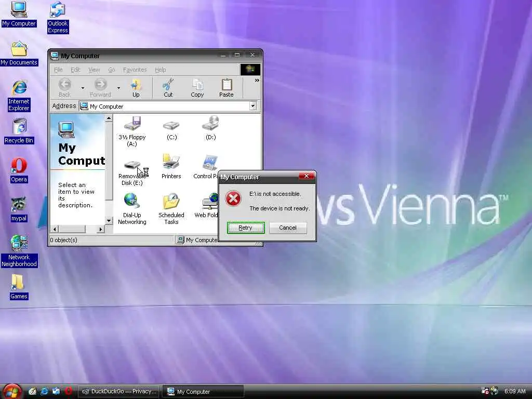Open the Go menu
The image size is (532, 399).
pos(112,70)
